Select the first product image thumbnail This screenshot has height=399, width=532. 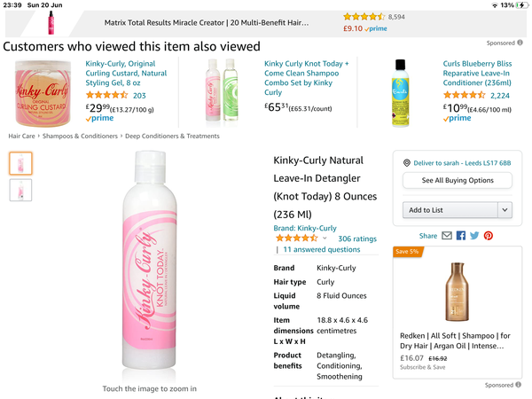coord(20,163)
